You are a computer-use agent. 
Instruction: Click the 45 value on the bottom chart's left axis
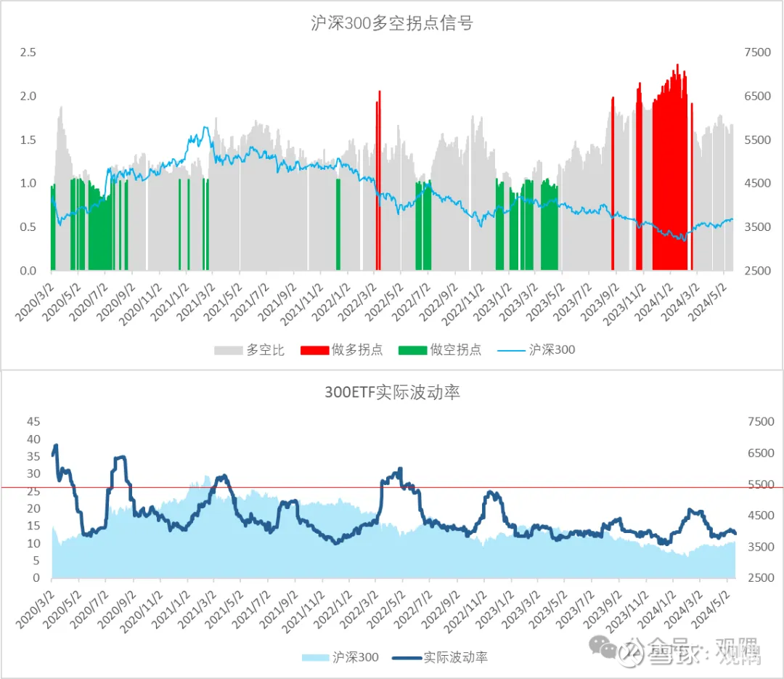33,421
